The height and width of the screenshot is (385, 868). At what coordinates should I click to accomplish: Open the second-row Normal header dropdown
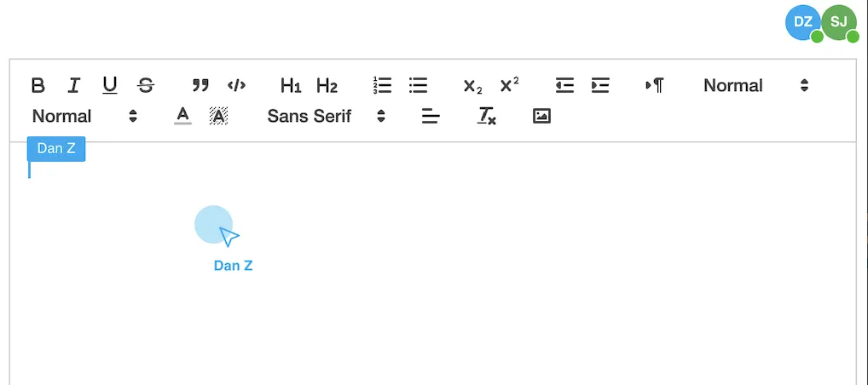point(84,116)
